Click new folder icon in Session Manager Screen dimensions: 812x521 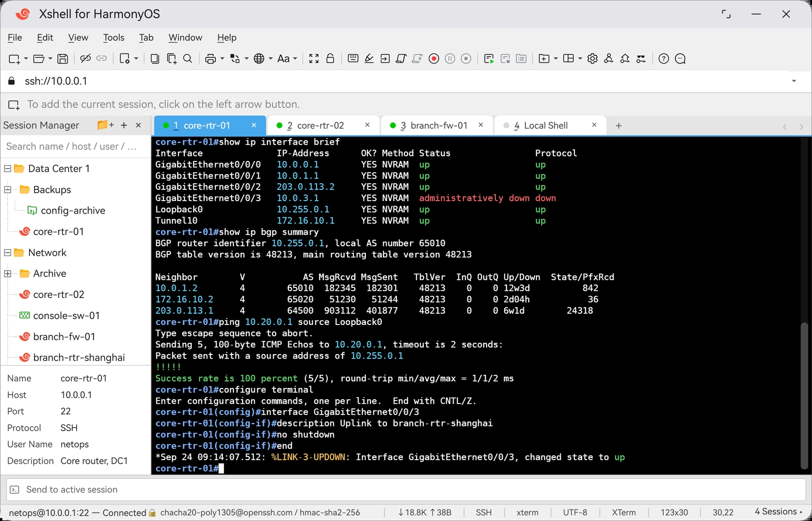[106, 125]
